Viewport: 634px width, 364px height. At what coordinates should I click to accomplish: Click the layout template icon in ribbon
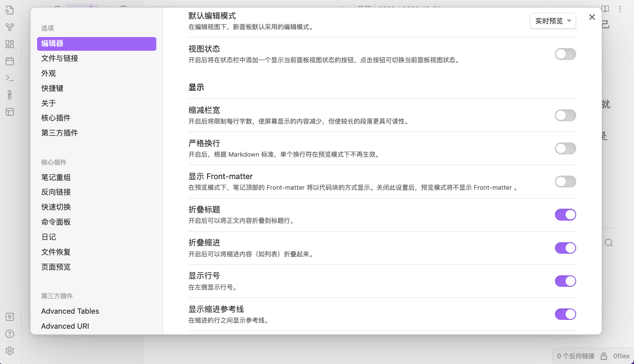pyautogui.click(x=10, y=112)
